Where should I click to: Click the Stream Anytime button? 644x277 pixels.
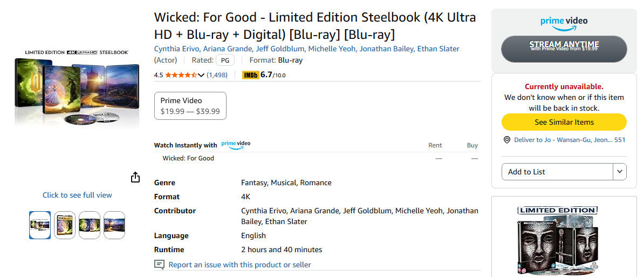click(564, 49)
